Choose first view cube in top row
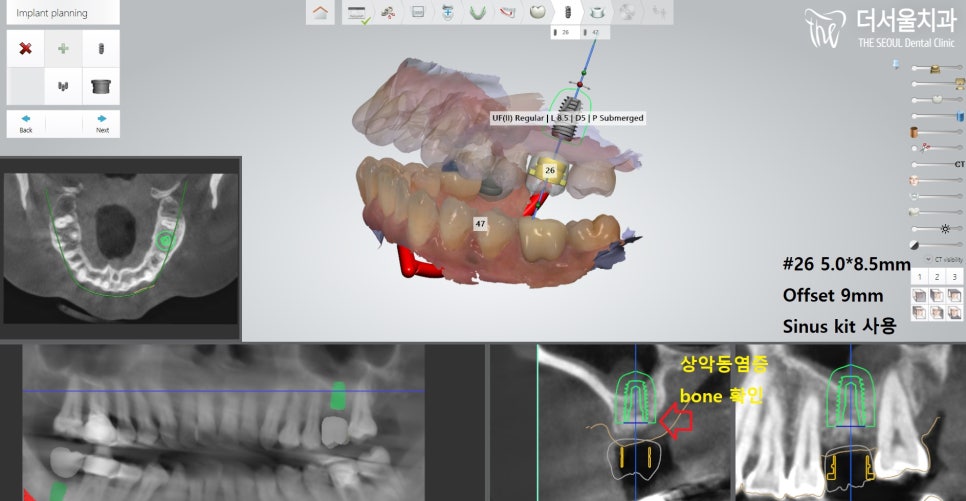The width and height of the screenshot is (966, 501). [919, 296]
